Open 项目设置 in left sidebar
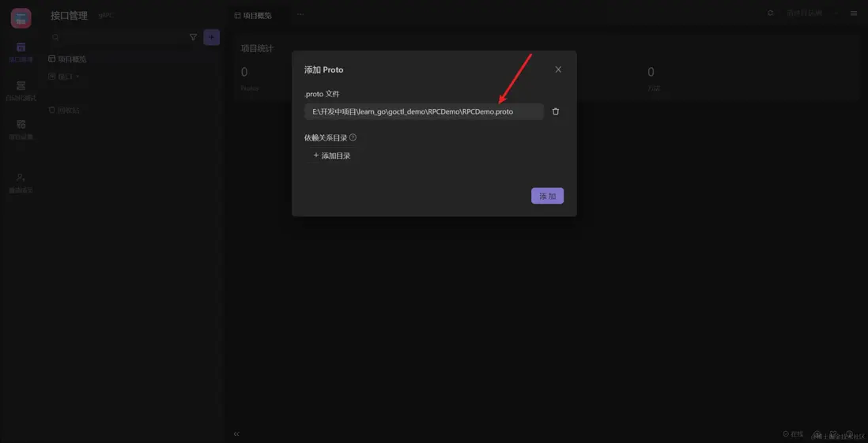868x443 pixels. (21, 130)
